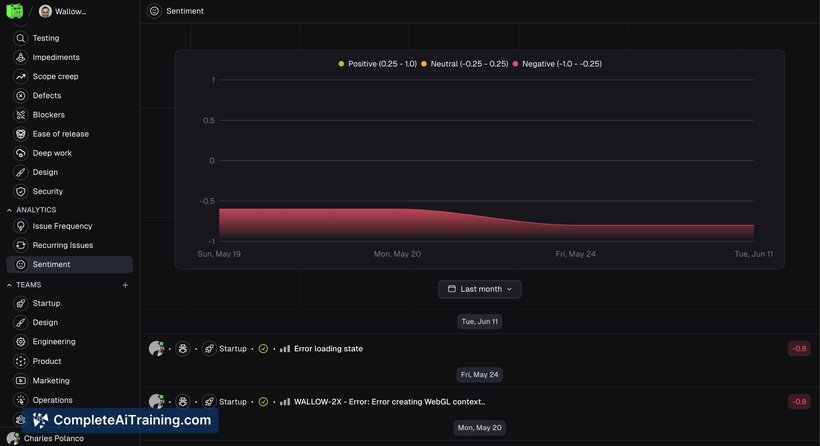Open Issue Frequency lightbulb icon
The width and height of the screenshot is (820, 446).
coord(20,226)
